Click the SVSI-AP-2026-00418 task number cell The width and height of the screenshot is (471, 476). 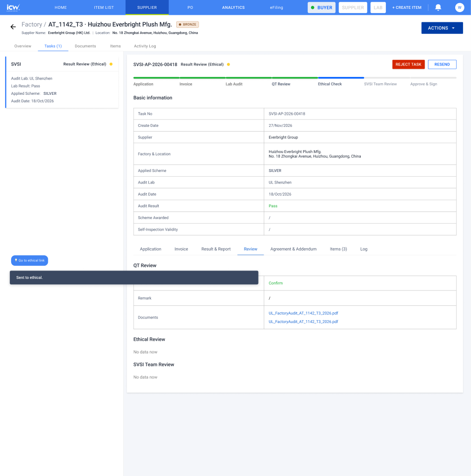click(360, 114)
